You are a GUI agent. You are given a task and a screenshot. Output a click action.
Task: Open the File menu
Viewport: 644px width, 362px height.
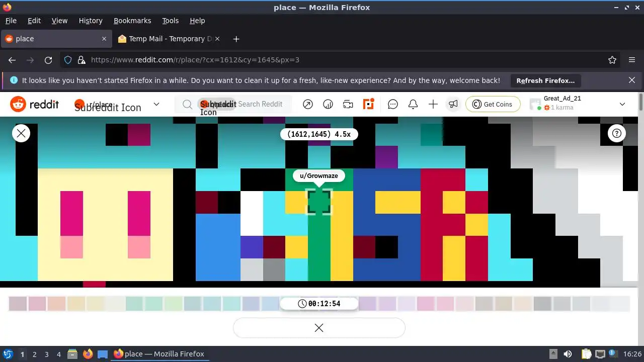(11, 21)
